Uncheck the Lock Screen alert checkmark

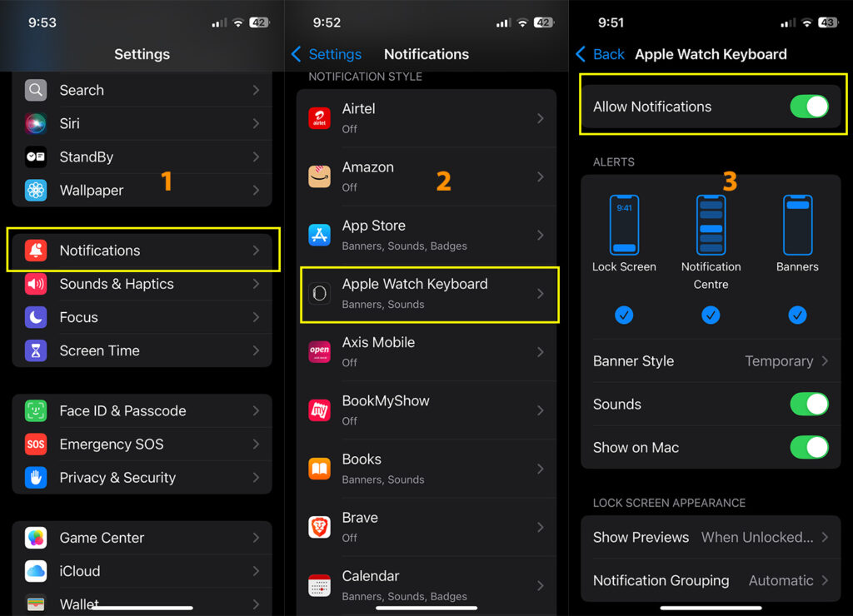point(624,315)
